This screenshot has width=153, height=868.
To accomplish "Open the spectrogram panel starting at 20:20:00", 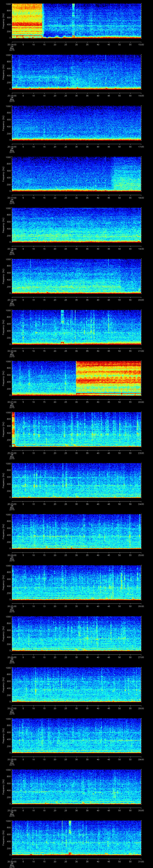I will click(x=76, y=327).
